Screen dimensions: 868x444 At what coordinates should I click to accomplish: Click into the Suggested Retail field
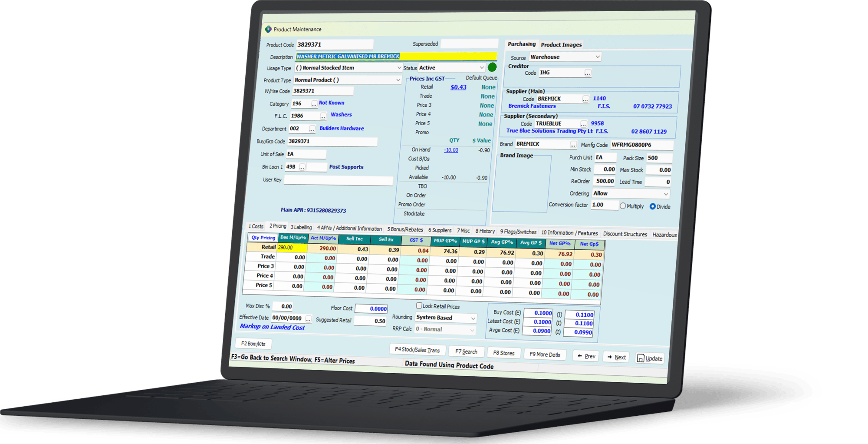pos(370,321)
